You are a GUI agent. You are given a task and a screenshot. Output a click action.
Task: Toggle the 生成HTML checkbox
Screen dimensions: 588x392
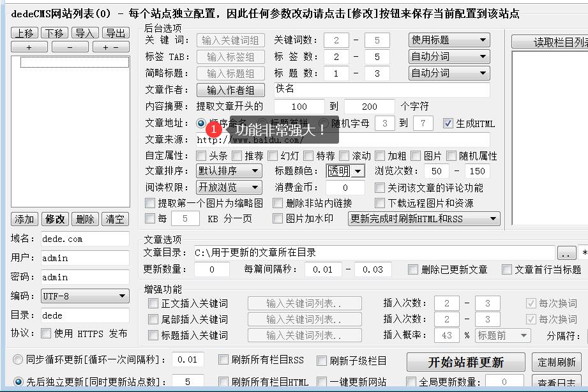pos(448,123)
